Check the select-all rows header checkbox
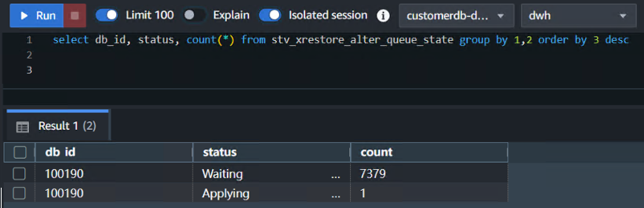 click(x=20, y=152)
